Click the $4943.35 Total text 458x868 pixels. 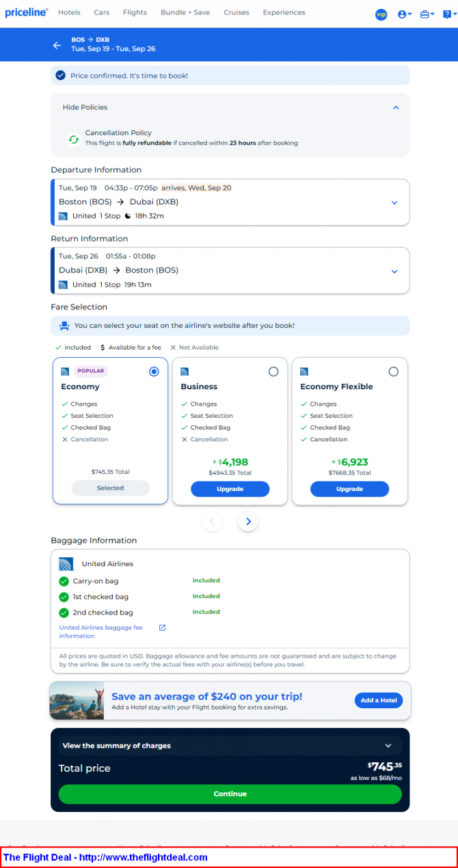[230, 473]
